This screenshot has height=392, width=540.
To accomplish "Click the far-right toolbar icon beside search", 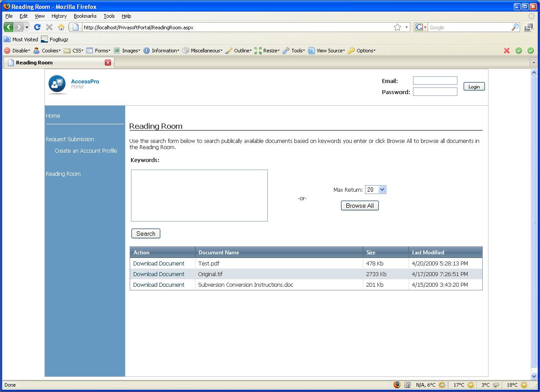I will pos(528,28).
